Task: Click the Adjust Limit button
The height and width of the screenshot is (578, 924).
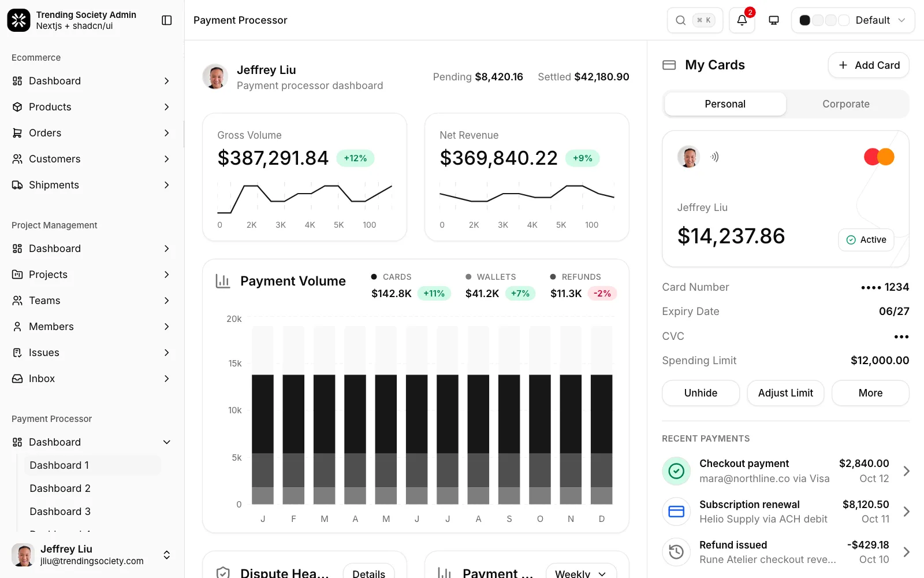Action: (x=785, y=393)
